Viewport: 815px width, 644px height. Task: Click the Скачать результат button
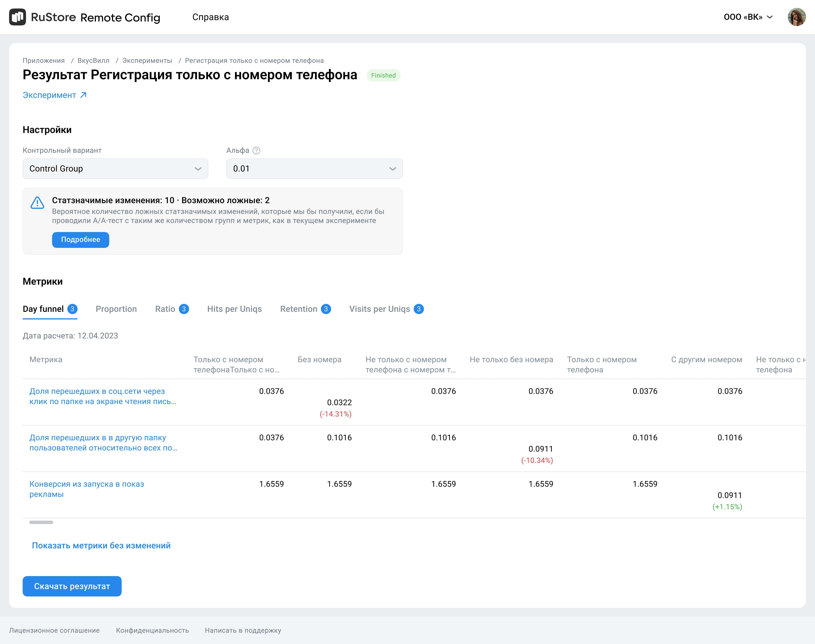click(72, 586)
